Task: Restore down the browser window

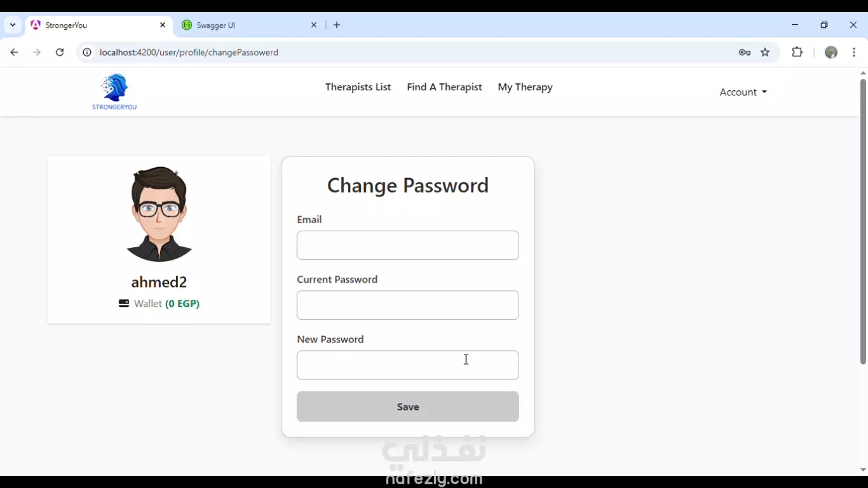Action: click(x=824, y=25)
